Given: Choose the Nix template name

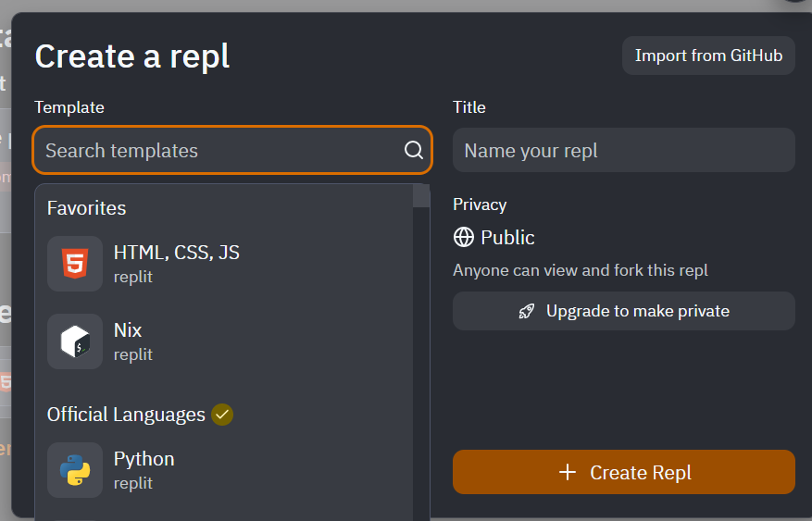Looking at the screenshot, I should coord(128,330).
